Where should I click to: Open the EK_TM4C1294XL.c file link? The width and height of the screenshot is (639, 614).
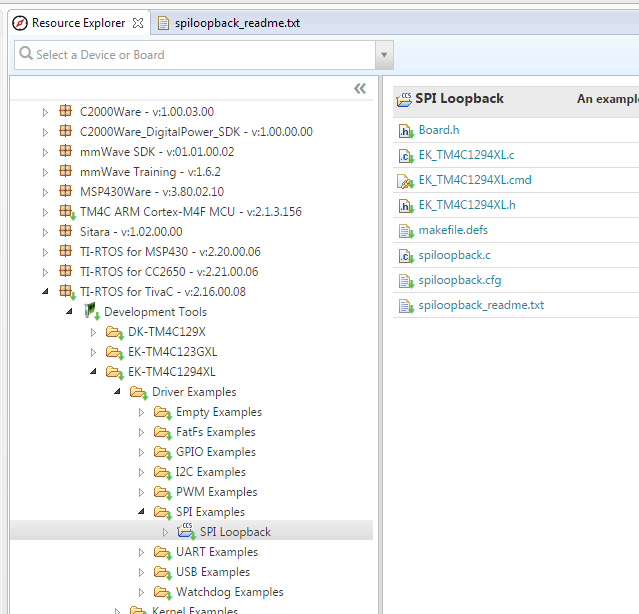click(466, 155)
